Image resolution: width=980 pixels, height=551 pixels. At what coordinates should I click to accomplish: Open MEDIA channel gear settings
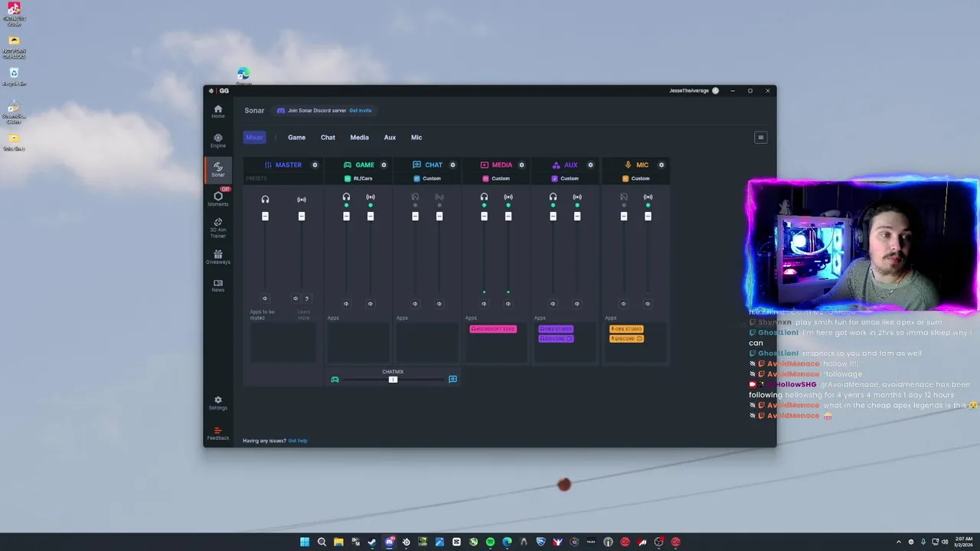click(521, 165)
